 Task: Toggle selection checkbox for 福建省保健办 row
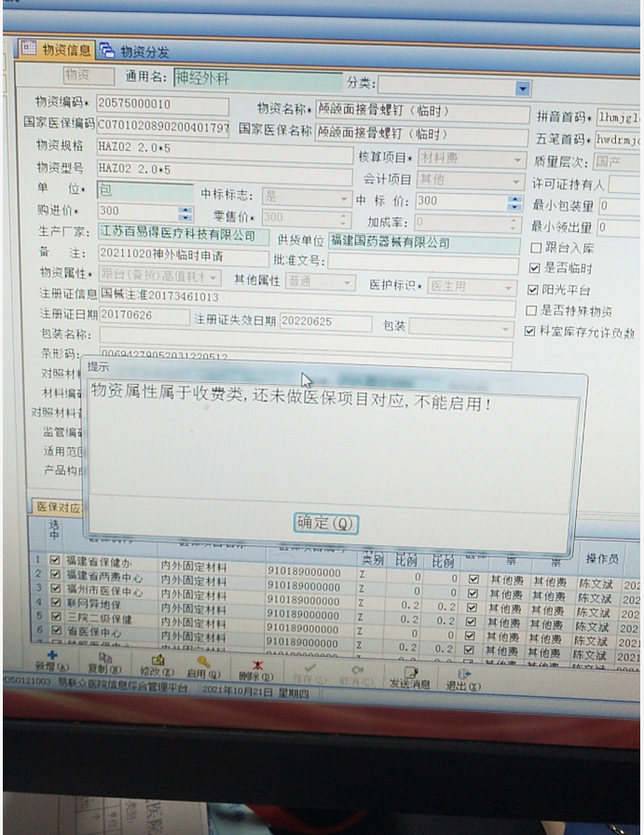tap(55, 560)
